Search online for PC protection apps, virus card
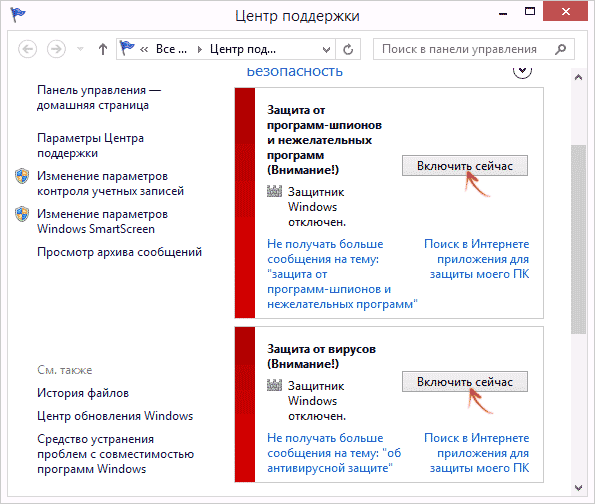The image size is (595, 504). click(477, 453)
